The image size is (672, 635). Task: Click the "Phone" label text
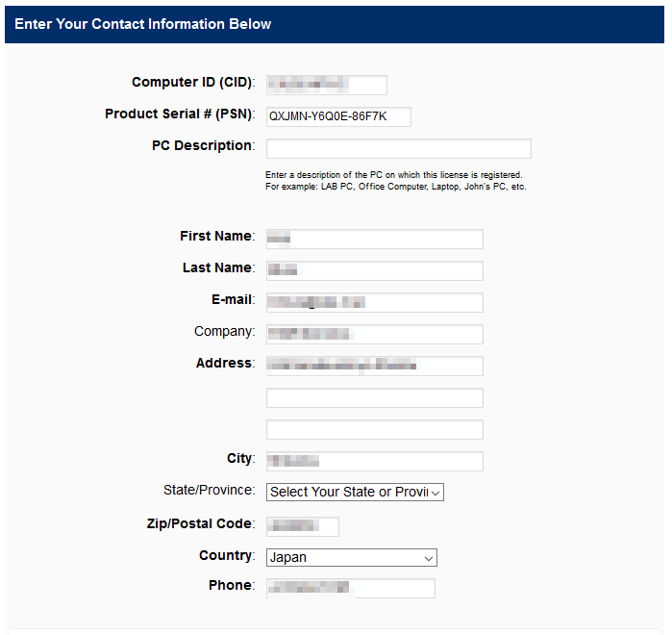(231, 586)
